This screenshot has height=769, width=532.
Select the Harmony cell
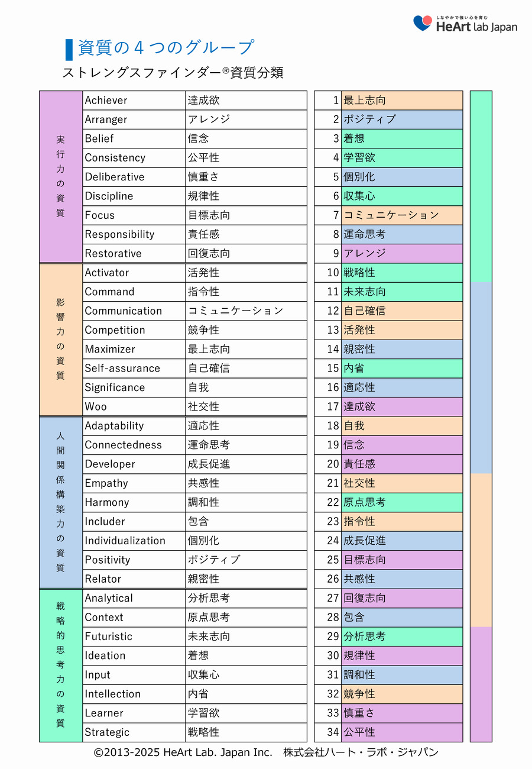[134, 502]
